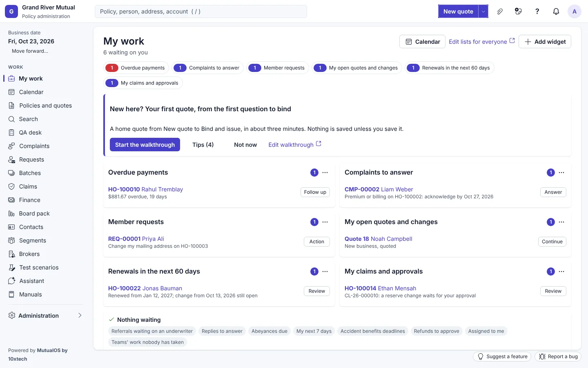Click Answer for complaint CMP-00002
Screen dimensions: 588x368
coord(553,192)
